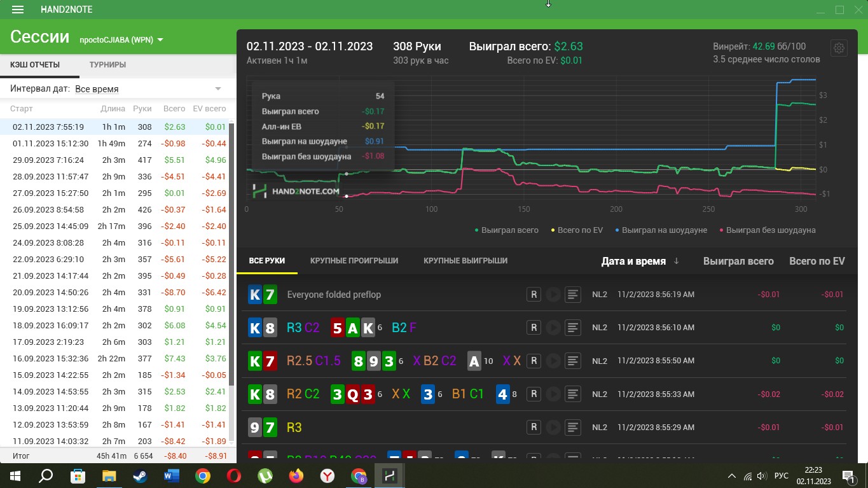Open the Windows notification center

click(x=848, y=476)
